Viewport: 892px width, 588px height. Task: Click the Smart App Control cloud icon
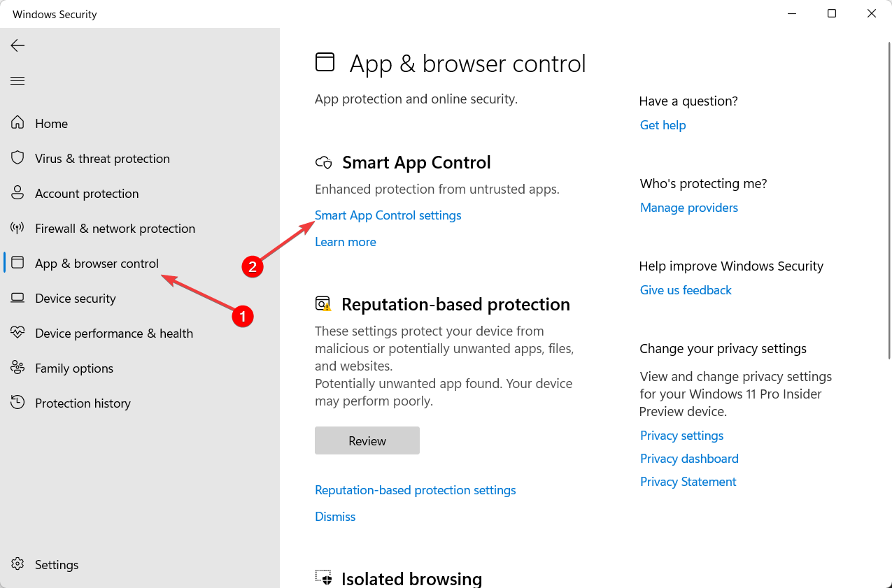click(x=324, y=162)
